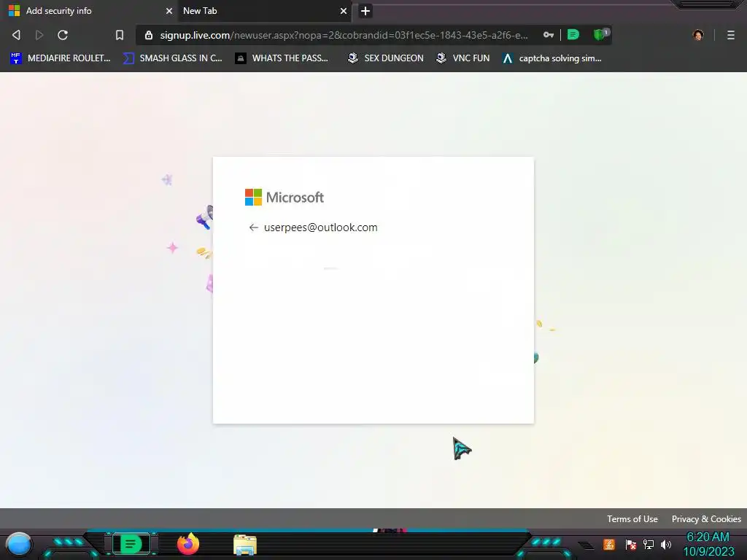Click the green chat extension icon in toolbar
Image resolution: width=747 pixels, height=560 pixels.
(573, 35)
